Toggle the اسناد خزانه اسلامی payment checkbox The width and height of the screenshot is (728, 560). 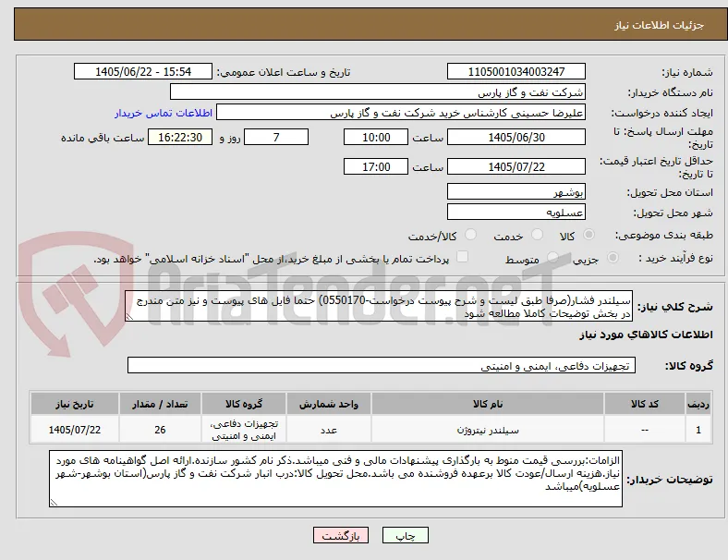(463, 257)
